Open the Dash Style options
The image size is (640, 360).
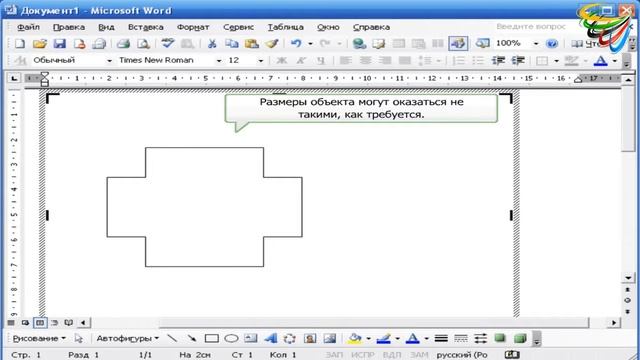(x=461, y=338)
